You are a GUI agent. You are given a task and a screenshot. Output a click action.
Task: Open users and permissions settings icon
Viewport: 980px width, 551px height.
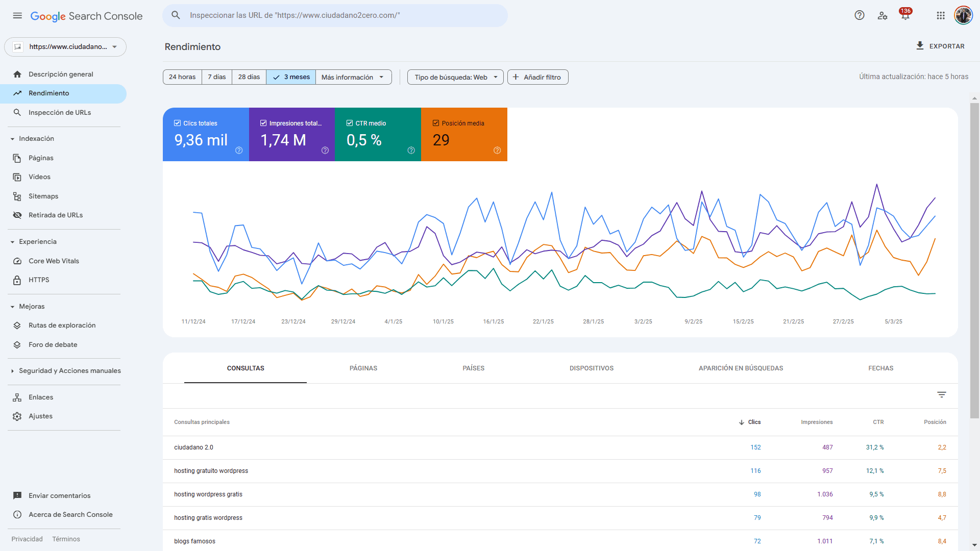click(x=883, y=15)
